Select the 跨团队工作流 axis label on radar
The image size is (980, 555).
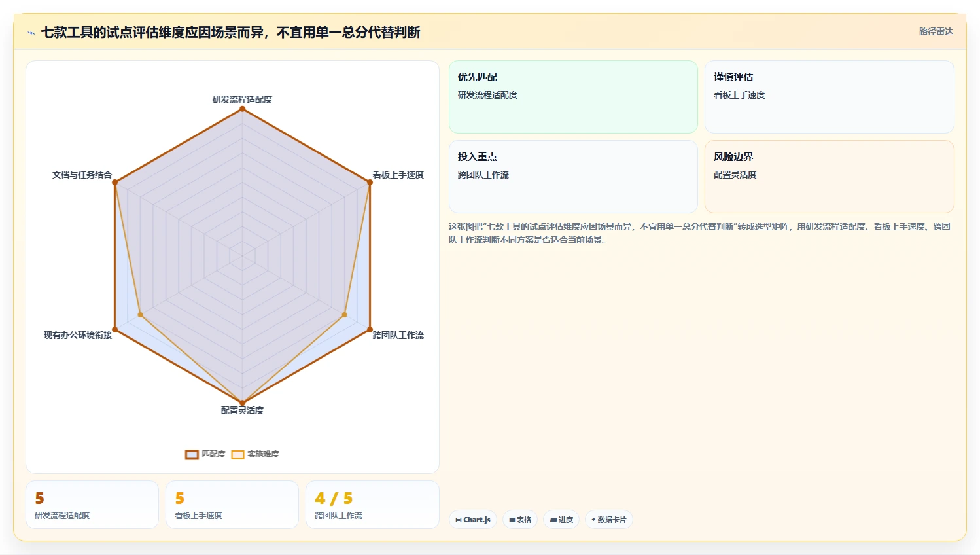(398, 335)
